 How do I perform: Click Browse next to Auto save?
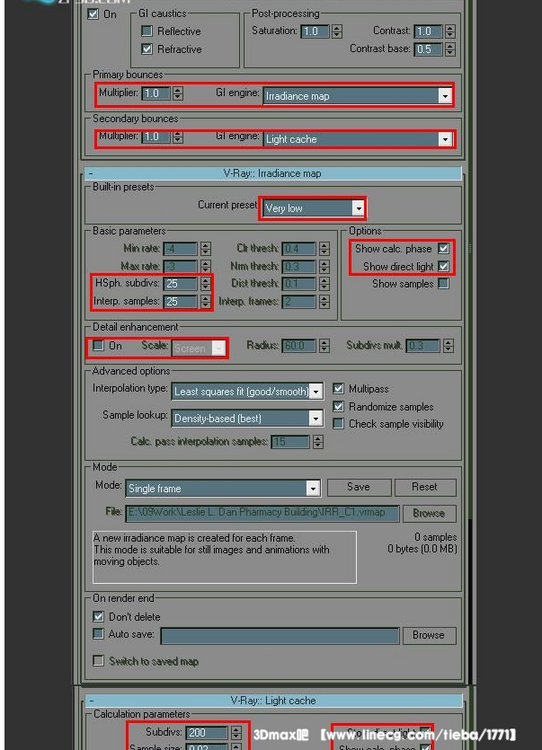pyautogui.click(x=429, y=635)
